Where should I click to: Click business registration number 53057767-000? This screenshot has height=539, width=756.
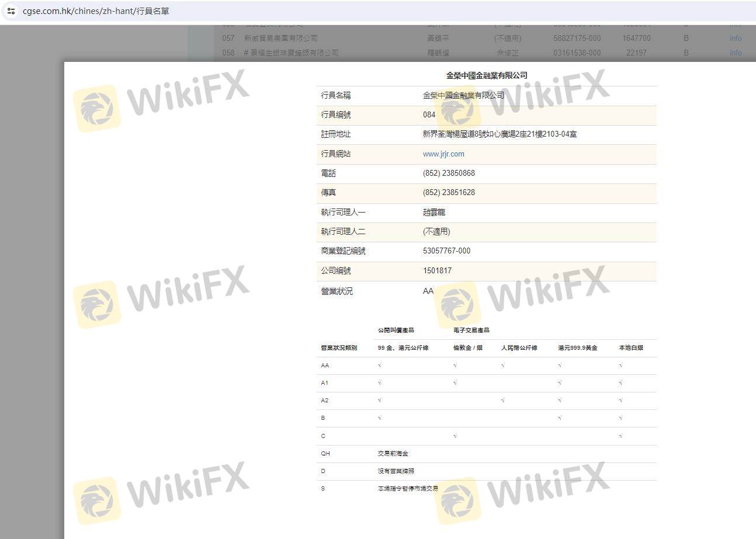tap(446, 251)
